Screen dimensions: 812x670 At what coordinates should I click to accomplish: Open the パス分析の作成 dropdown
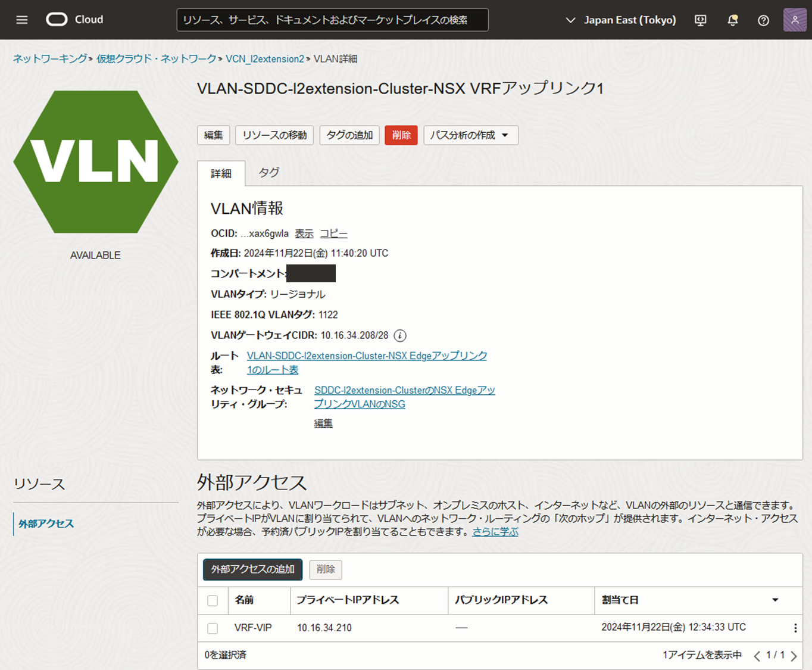(471, 135)
